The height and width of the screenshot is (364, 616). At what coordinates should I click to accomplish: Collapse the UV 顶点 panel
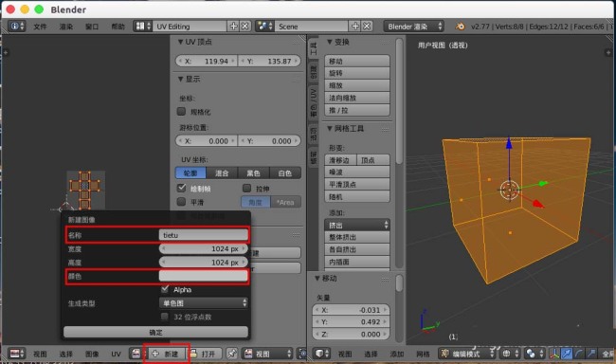click(x=180, y=42)
